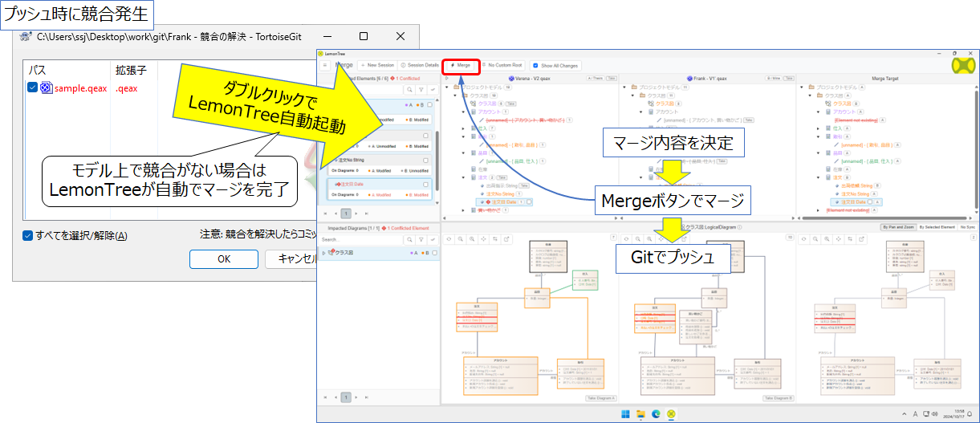
Task: Click first-page arrow in Impacted Elements pager
Action: (x=326, y=214)
